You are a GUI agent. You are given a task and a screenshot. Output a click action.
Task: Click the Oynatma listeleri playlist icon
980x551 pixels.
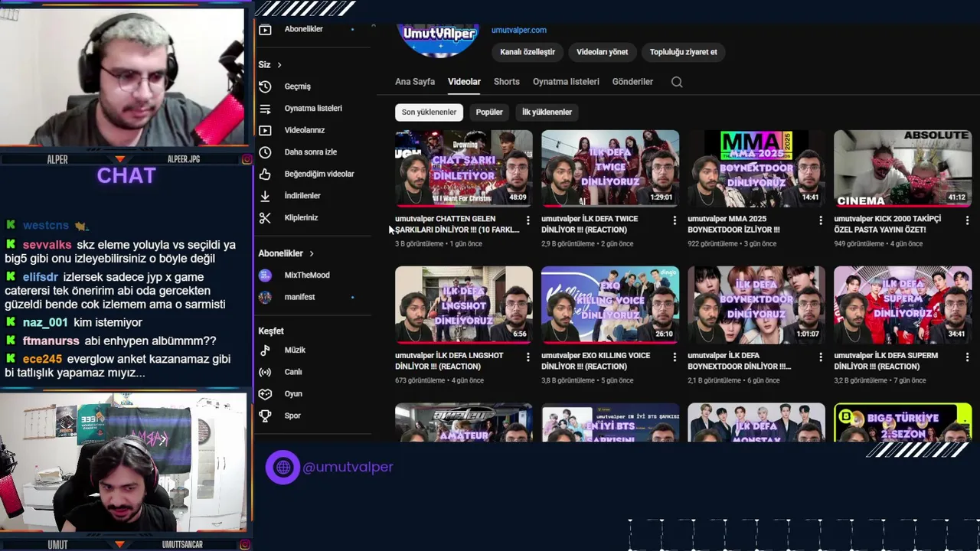pyautogui.click(x=265, y=109)
